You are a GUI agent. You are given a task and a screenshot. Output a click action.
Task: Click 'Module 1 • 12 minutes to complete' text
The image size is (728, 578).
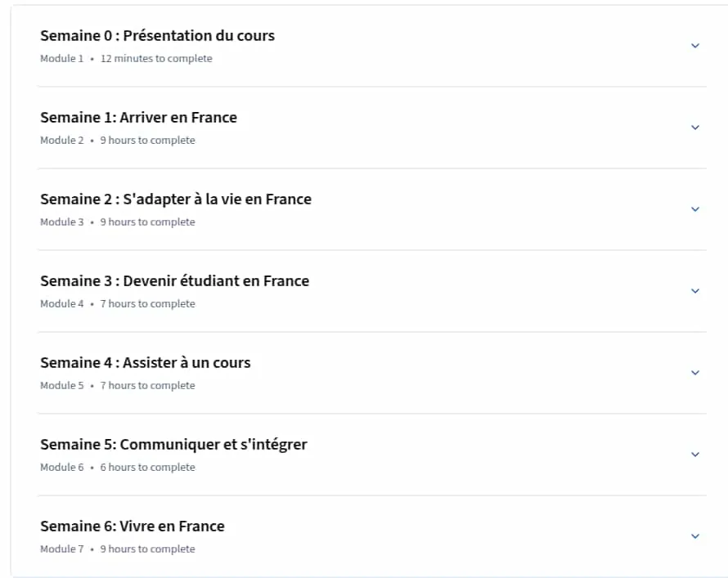click(x=126, y=58)
